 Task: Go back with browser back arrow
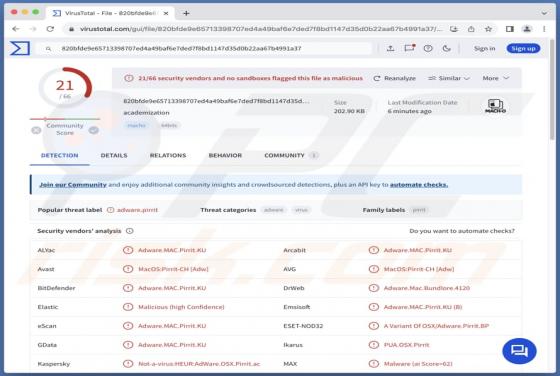click(x=16, y=29)
